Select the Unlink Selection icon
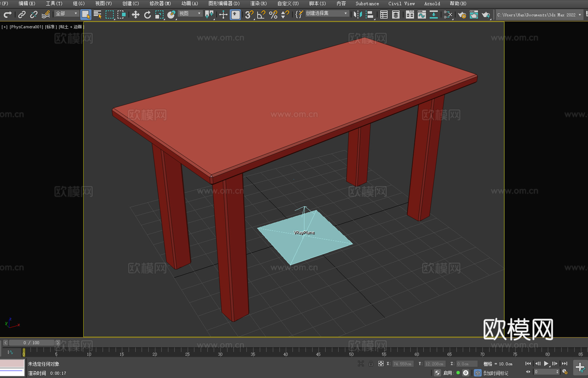Viewport: 588px width, 378px height. click(34, 14)
